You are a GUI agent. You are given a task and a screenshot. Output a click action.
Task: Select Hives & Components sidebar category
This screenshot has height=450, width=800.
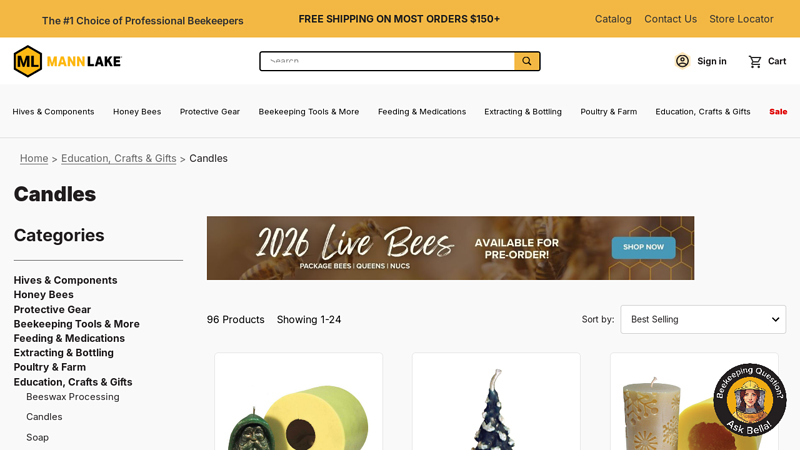(x=65, y=280)
